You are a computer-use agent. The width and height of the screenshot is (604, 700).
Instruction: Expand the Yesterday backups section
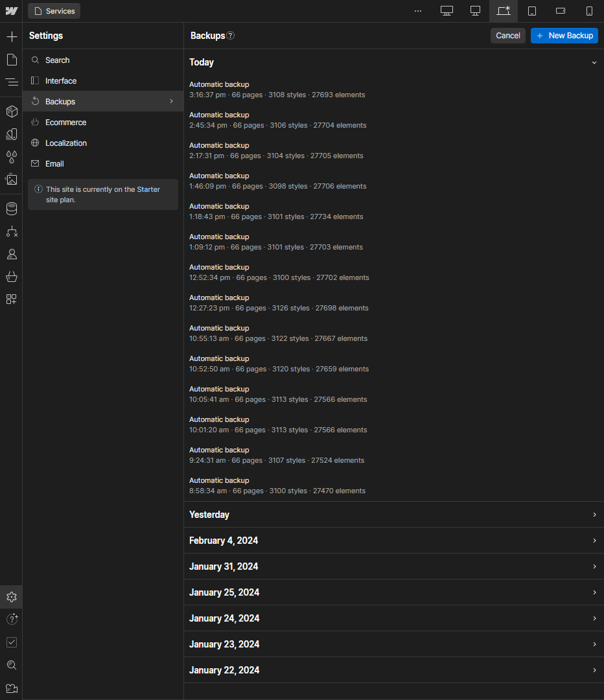(594, 514)
